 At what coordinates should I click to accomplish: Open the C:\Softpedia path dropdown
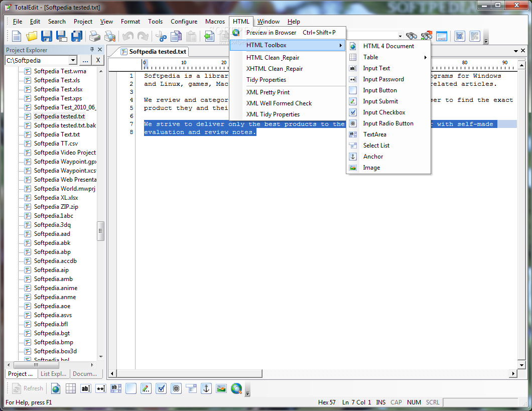(73, 60)
